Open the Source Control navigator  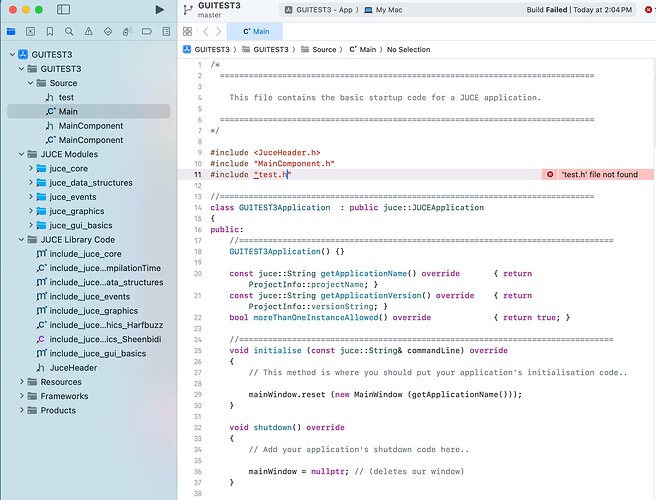(30, 31)
